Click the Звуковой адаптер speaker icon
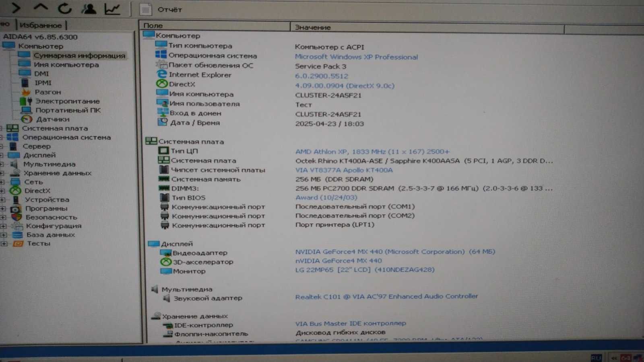Screen dimensions: 644x362 tap(167, 298)
